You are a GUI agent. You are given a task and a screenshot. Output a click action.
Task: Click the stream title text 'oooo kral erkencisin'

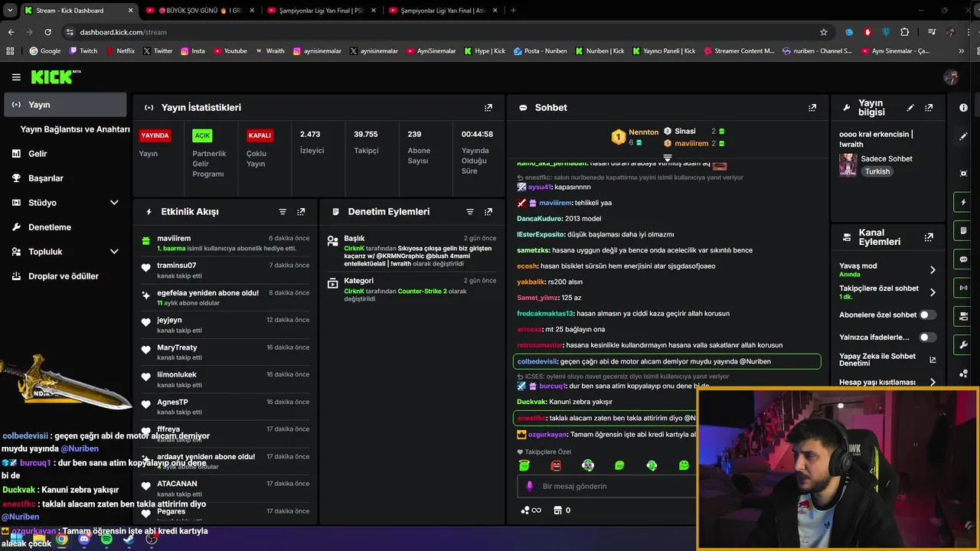click(874, 134)
